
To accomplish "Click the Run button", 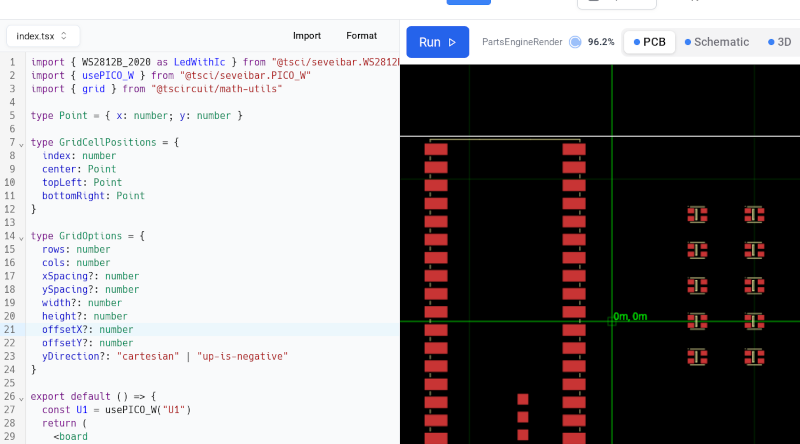I will point(437,42).
